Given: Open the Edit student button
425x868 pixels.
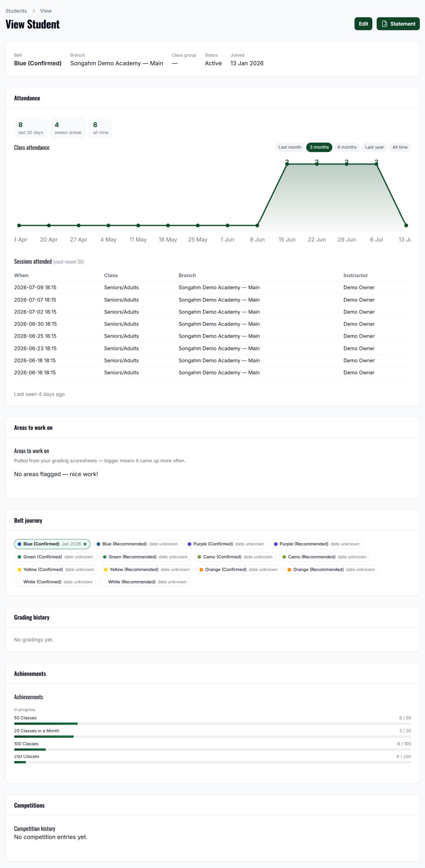Looking at the screenshot, I should pos(363,24).
